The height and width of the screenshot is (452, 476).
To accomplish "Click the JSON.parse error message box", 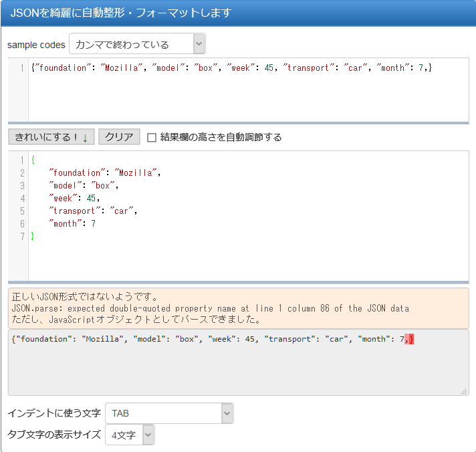I will coord(238,308).
